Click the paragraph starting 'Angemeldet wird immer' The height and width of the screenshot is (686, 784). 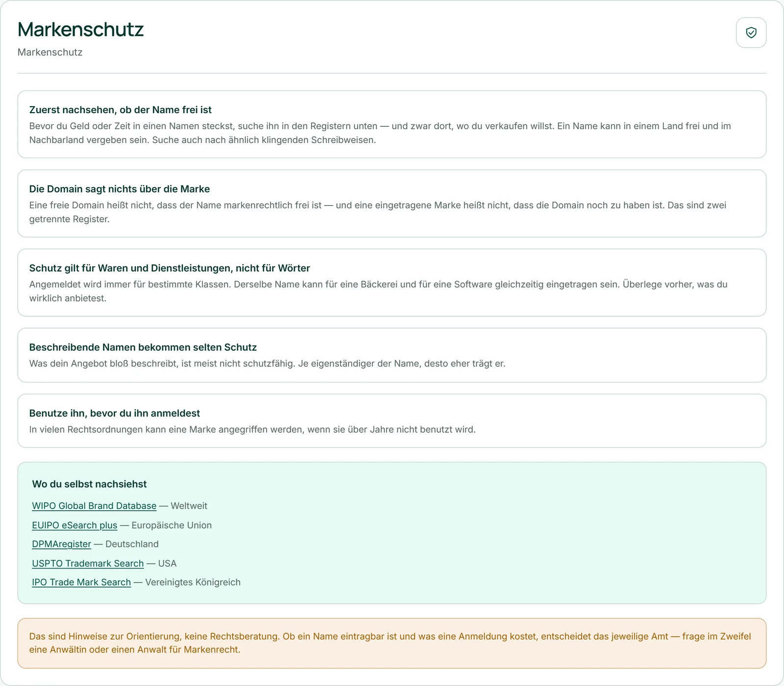(378, 291)
